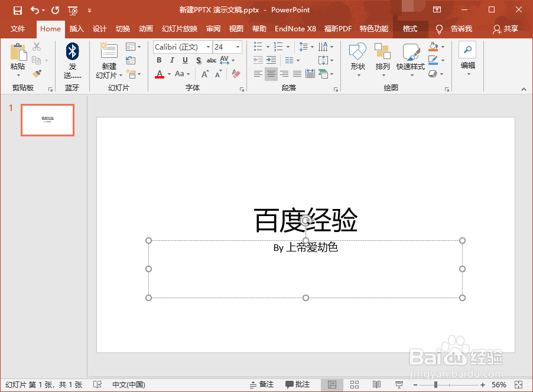Click the Clear All Formatting icon
The height and width of the screenshot is (392, 533).
click(235, 74)
